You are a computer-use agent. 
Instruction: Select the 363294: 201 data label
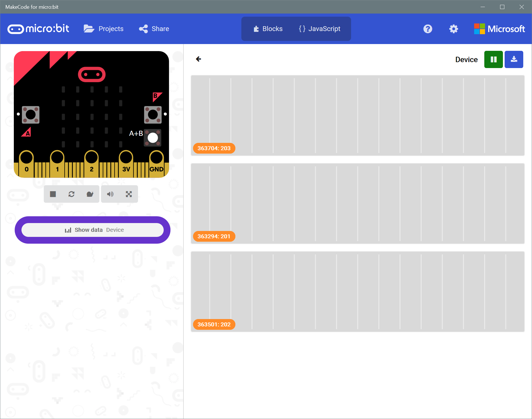coord(214,236)
